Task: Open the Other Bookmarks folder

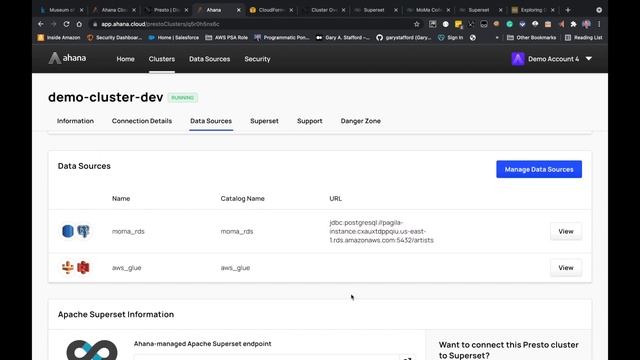Action: [x=531, y=38]
